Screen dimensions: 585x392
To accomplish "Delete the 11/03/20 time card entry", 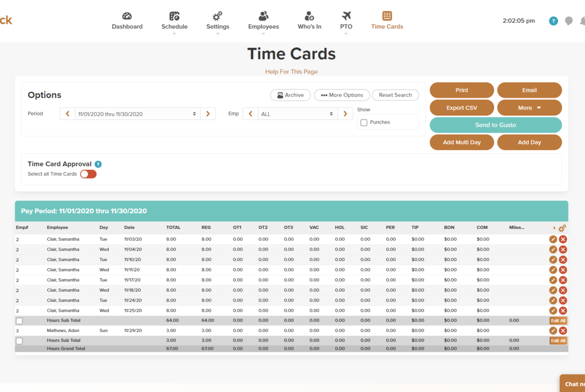I will coord(563,239).
